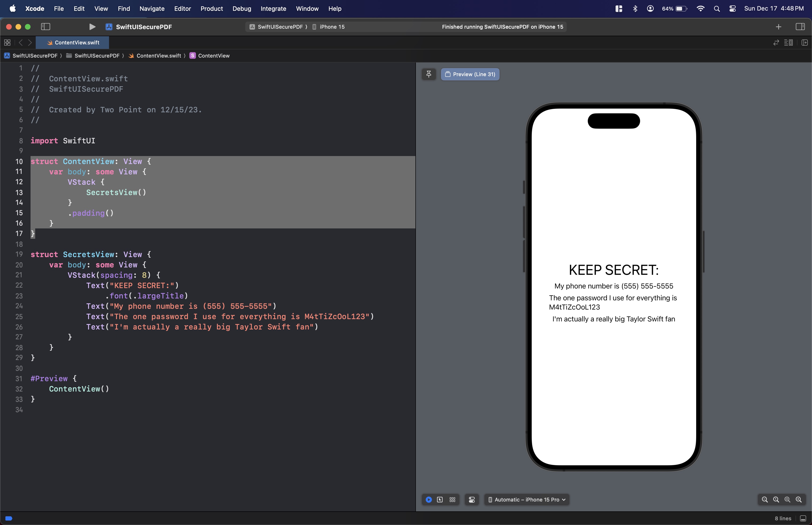This screenshot has height=525, width=812.
Task: Click SecretsView() call on line 13
Action: click(116, 192)
